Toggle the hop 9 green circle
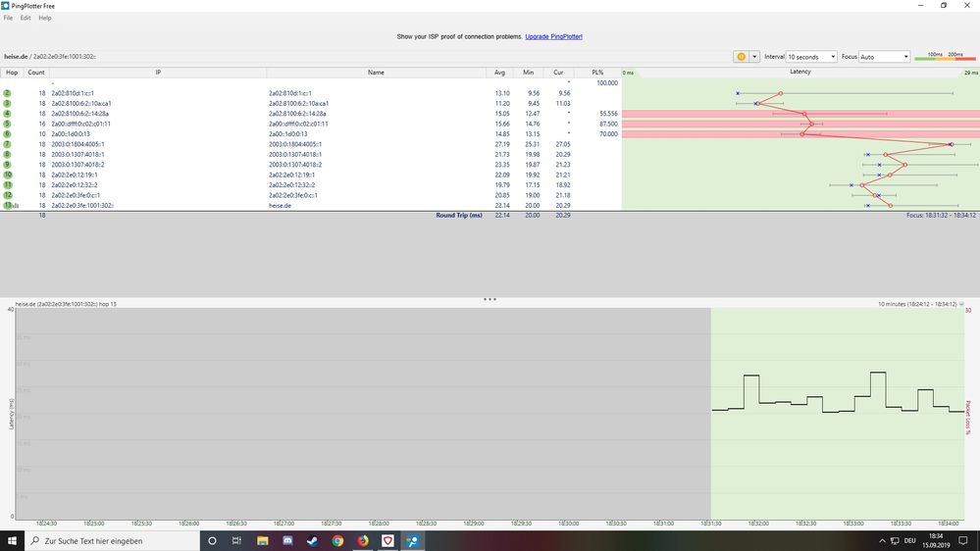Screen dimensions: 980x551 coord(8,165)
